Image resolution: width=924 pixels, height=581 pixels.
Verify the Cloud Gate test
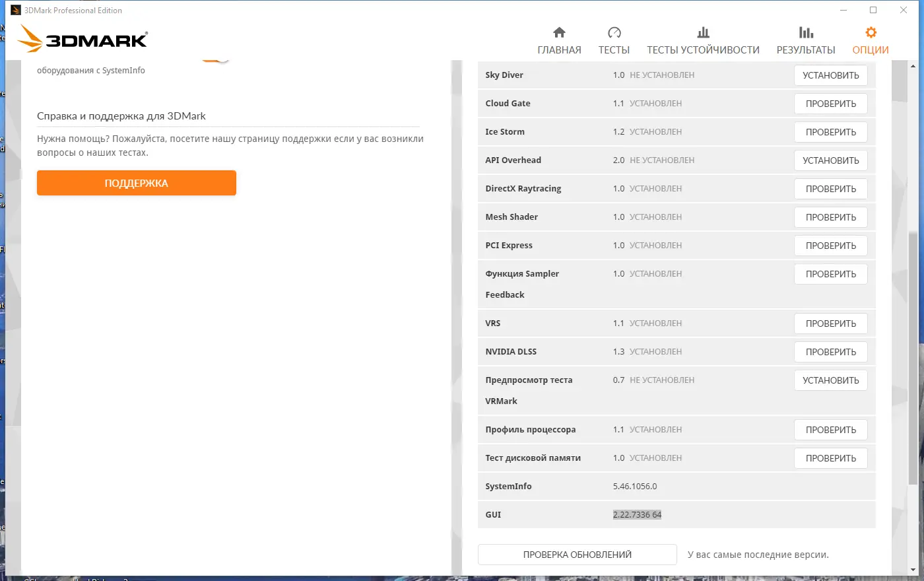831,104
